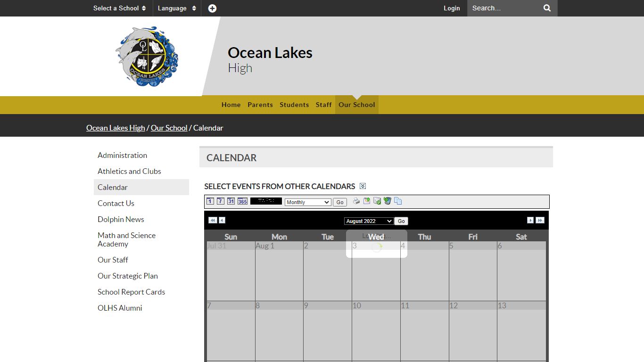This screenshot has width=644, height=362.
Task: Switch to day view icon
Action: point(210,201)
